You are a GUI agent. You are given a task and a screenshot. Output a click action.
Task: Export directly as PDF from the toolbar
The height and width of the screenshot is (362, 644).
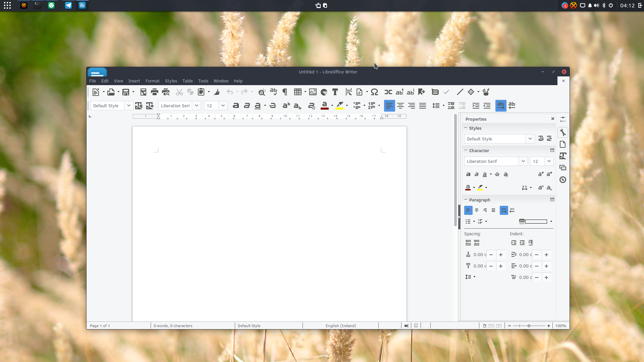coord(143,92)
